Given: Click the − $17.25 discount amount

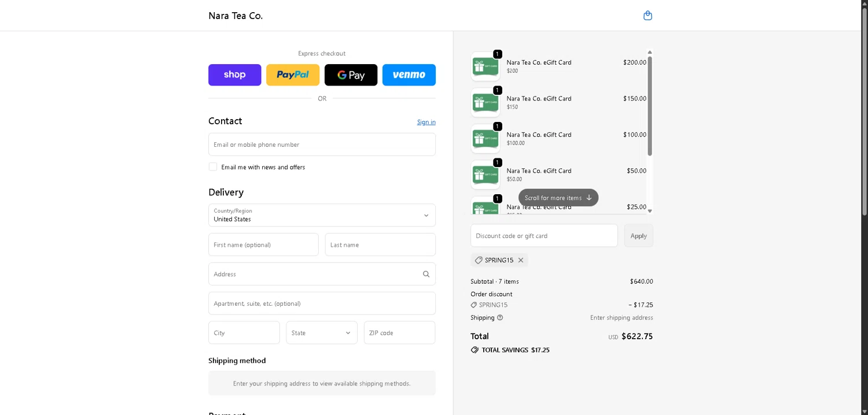Looking at the screenshot, I should pyautogui.click(x=641, y=305).
